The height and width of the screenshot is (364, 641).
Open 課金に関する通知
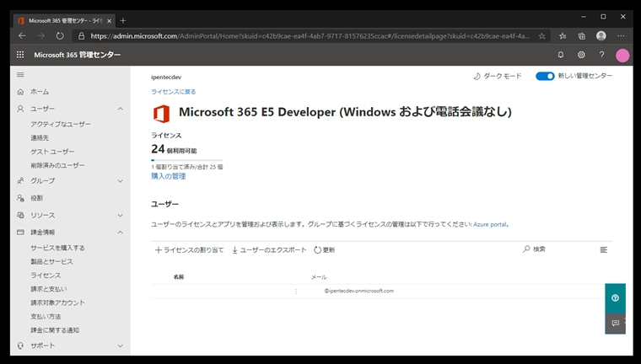click(55, 330)
